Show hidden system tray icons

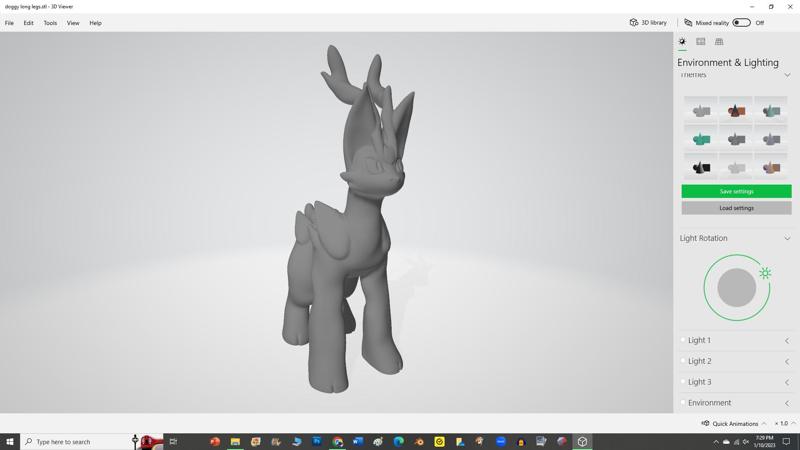click(716, 442)
